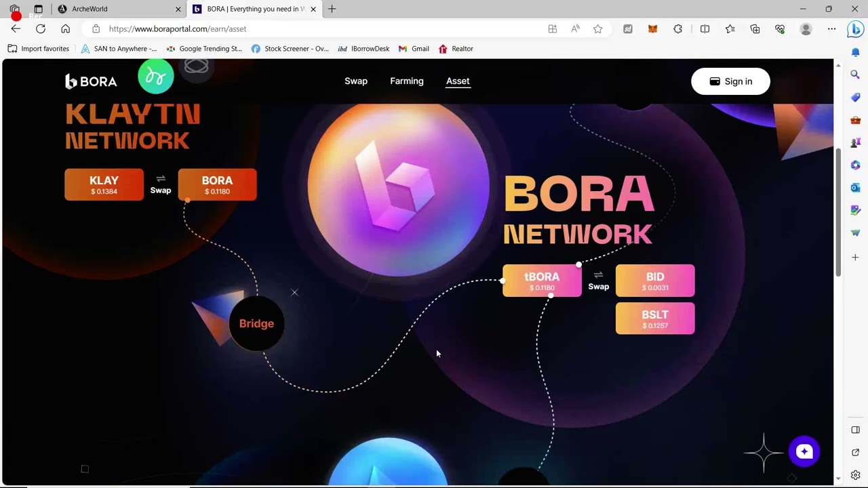Click the plus icon to customize the sidebar
The image size is (868, 488).
coord(855,258)
